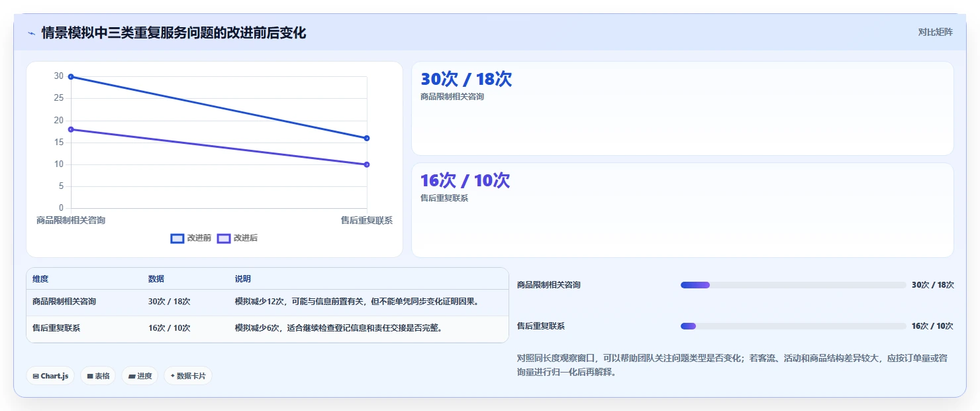Click 商品限制相关咨询 caption under the large 30次 value
Image resolution: width=980 pixels, height=411 pixels.
click(x=452, y=97)
